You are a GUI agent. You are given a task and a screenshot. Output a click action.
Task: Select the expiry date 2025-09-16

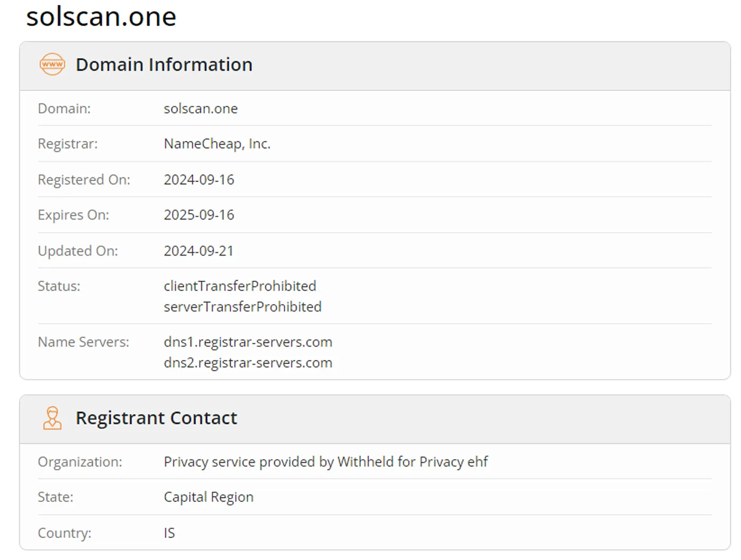pos(199,215)
